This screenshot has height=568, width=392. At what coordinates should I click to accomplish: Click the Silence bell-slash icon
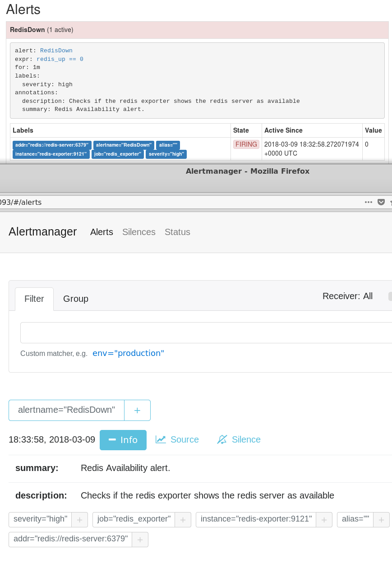(222, 439)
